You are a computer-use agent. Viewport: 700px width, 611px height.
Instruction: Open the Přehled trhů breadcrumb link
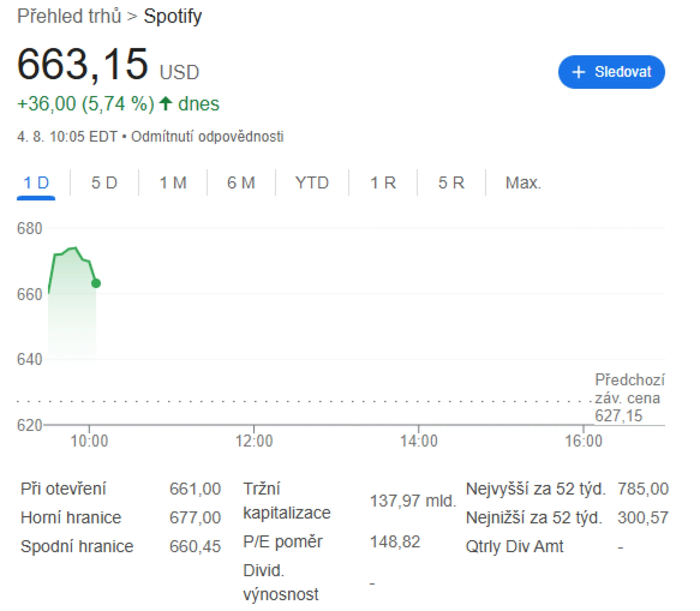coord(69,16)
